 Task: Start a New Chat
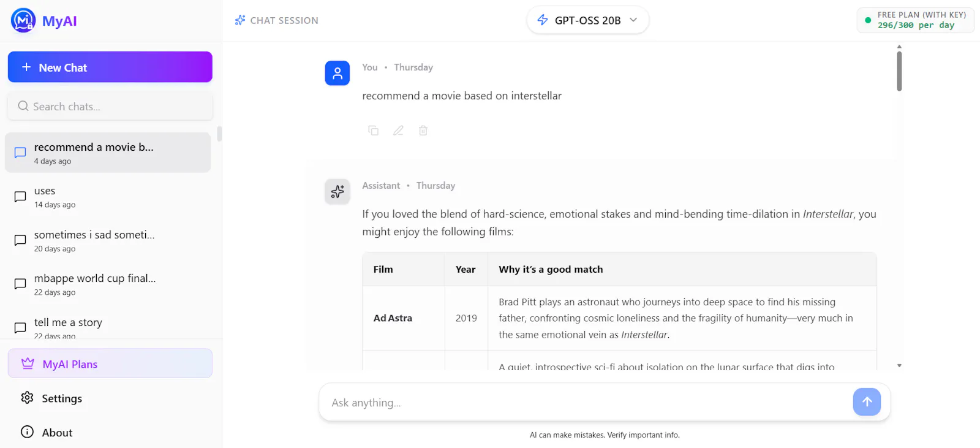[110, 67]
